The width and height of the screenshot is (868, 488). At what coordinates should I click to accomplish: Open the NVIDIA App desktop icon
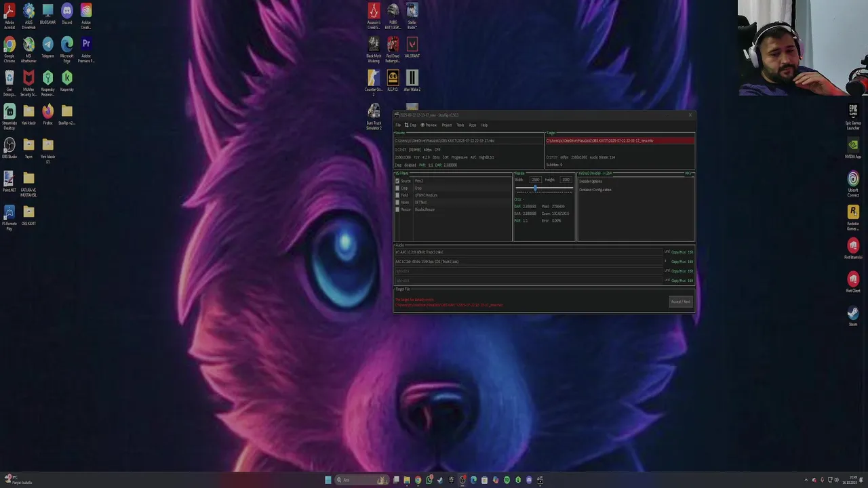pyautogui.click(x=853, y=148)
